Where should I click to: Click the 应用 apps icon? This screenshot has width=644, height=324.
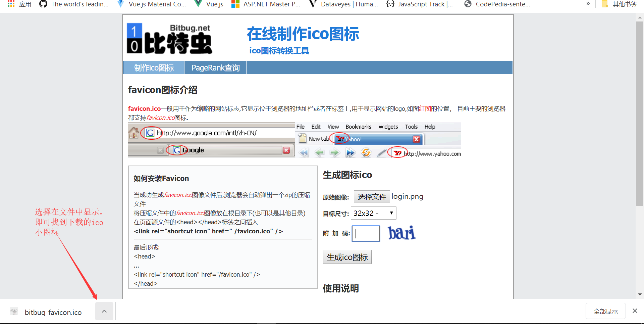[x=11, y=4]
